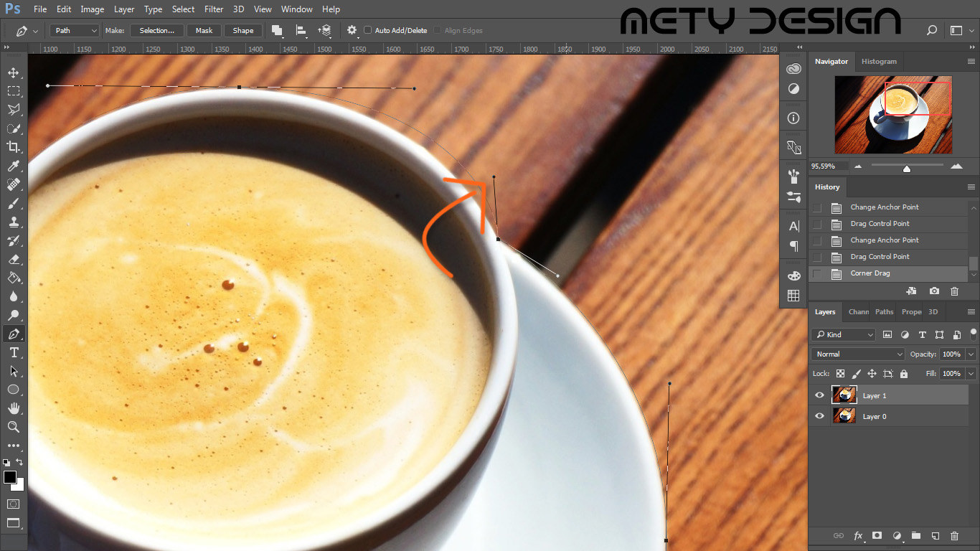Image resolution: width=980 pixels, height=551 pixels.
Task: Select the Quick Selection tool
Action: click(13, 128)
